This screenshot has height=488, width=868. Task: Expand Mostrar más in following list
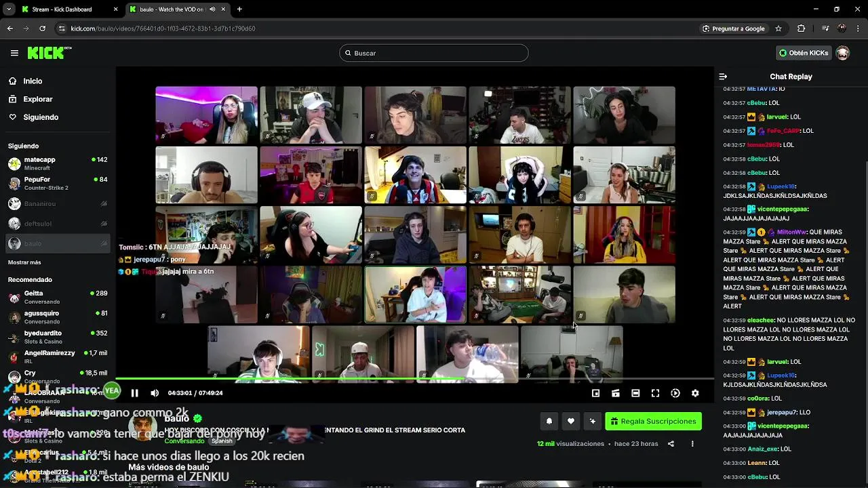(24, 262)
